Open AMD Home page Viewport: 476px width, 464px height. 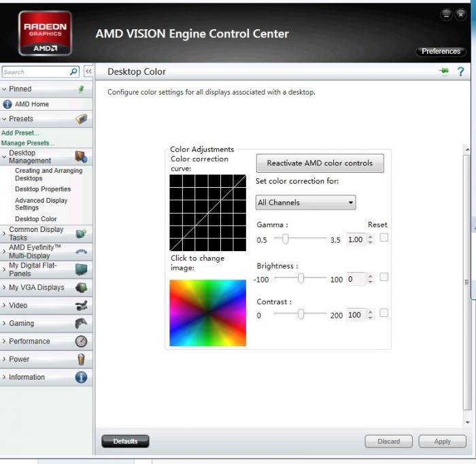(32, 104)
